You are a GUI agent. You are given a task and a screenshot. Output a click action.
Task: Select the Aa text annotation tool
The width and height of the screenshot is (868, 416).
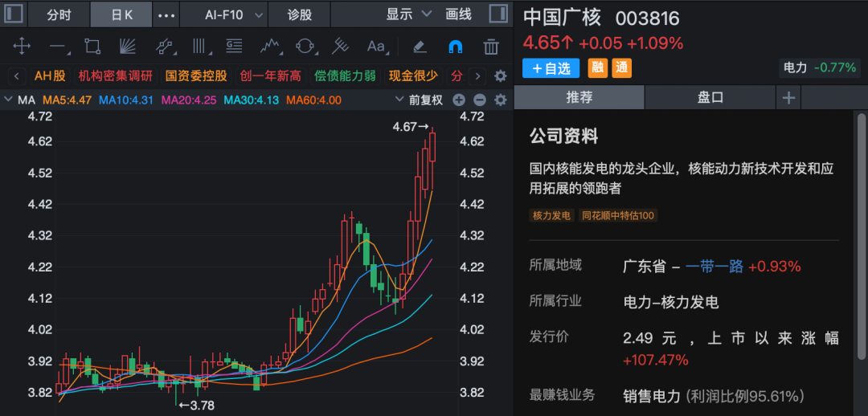(x=375, y=47)
